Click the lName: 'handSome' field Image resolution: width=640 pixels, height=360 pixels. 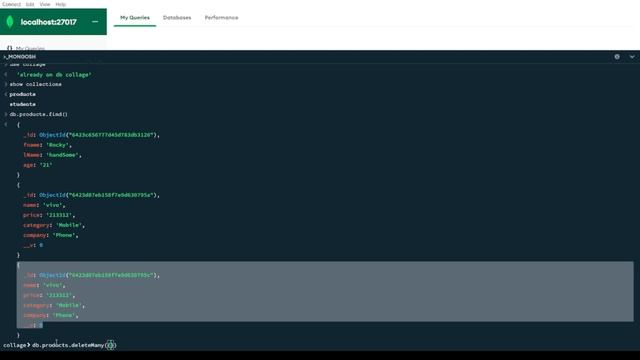tap(52, 155)
